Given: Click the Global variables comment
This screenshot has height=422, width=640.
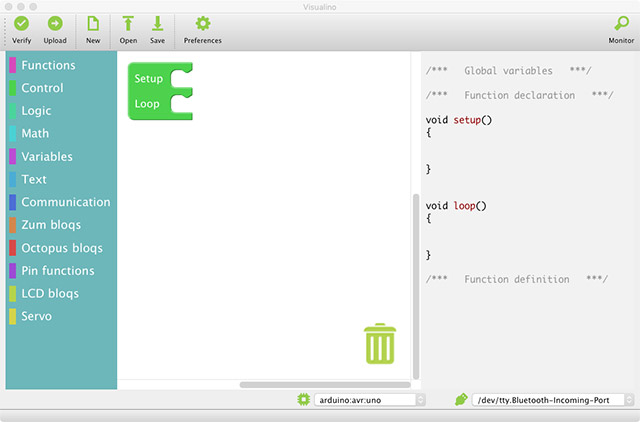Looking at the screenshot, I should pyautogui.click(x=508, y=71).
